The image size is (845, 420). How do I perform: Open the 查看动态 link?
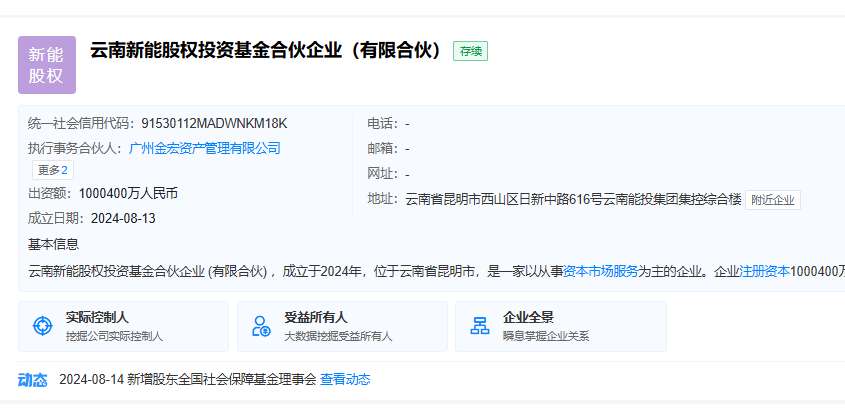(345, 379)
